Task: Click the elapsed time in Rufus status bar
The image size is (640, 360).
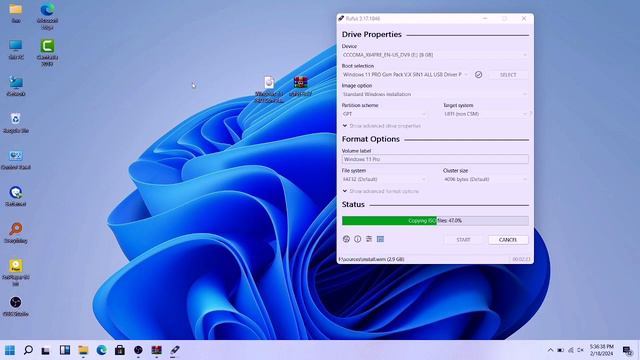Action: pyautogui.click(x=521, y=259)
